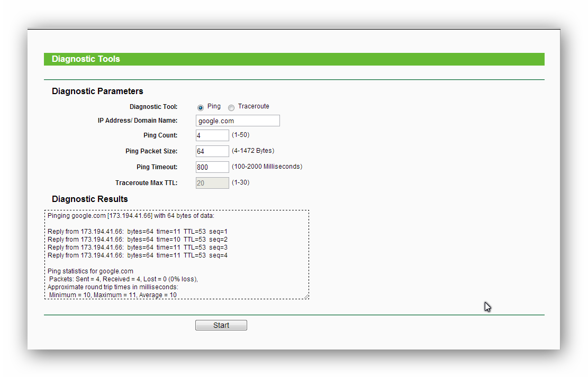The width and height of the screenshot is (588, 377).
Task: Switch diagnostic tool back to Ping
Action: pyautogui.click(x=201, y=107)
